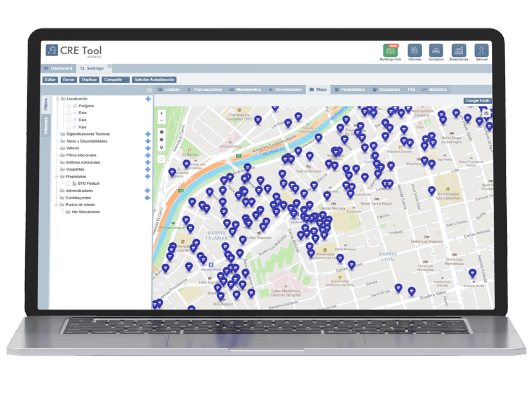Select Mis Marcaciones in the tree
The image size is (532, 398).
click(83, 212)
